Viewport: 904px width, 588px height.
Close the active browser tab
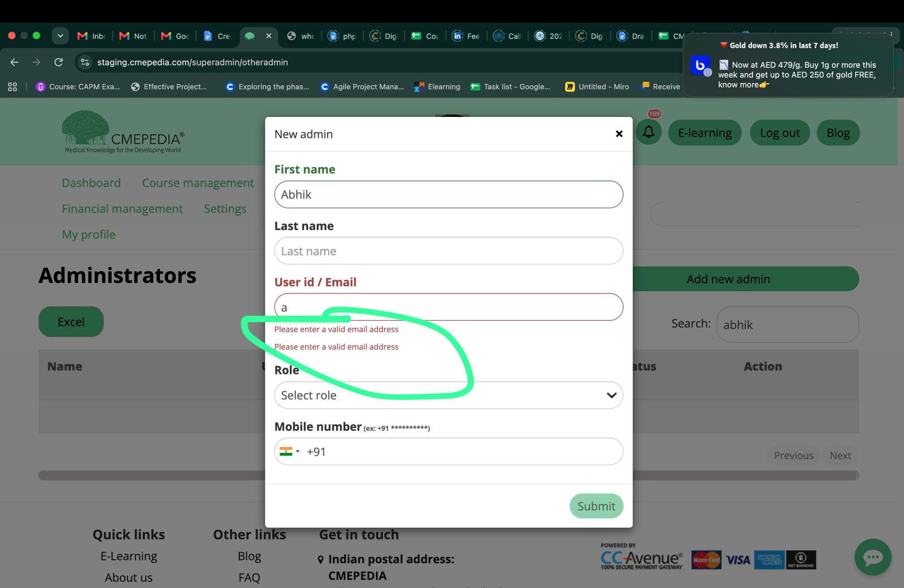coord(269,36)
